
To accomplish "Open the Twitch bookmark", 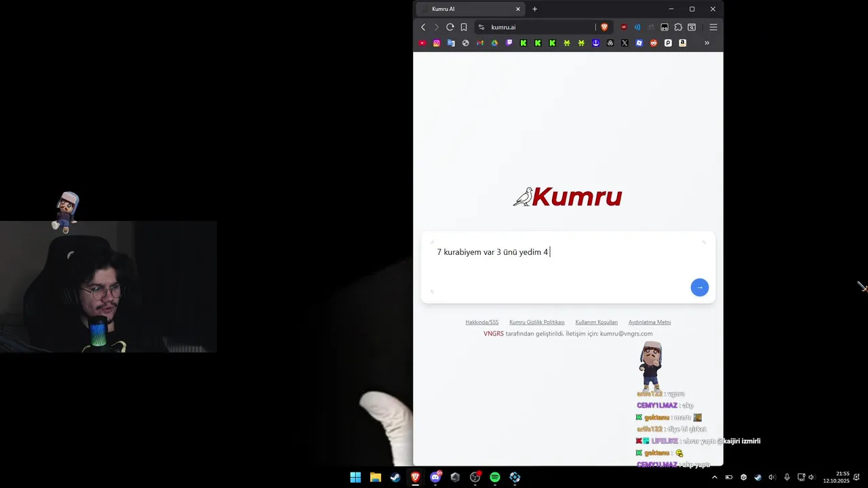I will click(509, 43).
